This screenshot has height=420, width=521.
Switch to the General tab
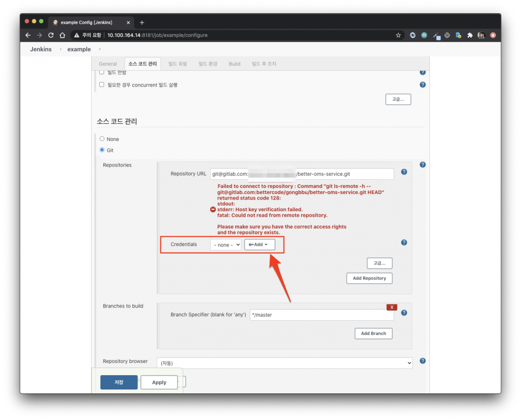tap(108, 64)
